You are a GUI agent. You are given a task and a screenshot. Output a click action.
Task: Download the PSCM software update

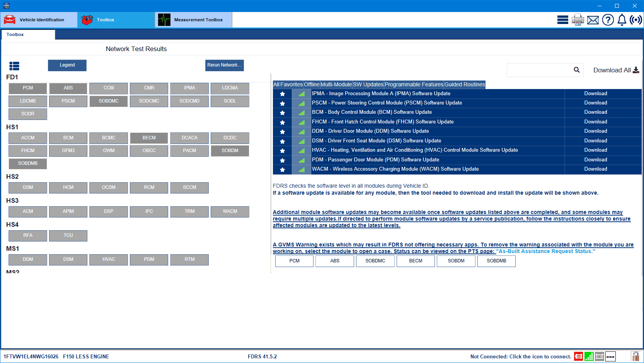(595, 103)
